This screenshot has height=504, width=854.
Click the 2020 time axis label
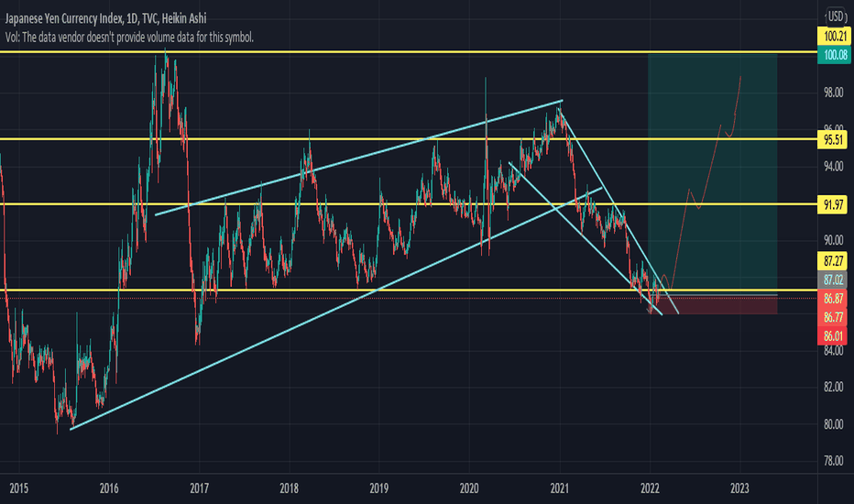pyautogui.click(x=469, y=488)
